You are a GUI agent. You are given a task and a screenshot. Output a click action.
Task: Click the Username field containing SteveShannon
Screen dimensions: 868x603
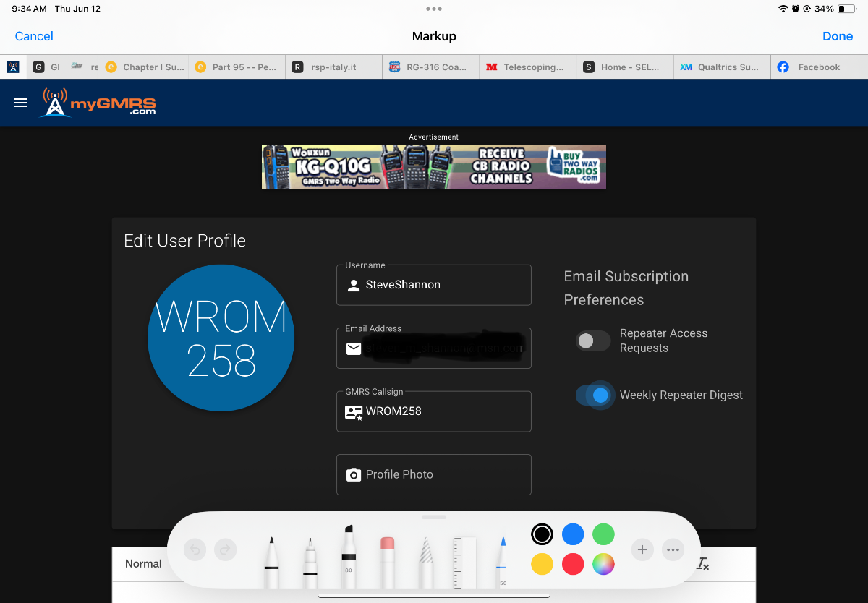click(x=434, y=285)
